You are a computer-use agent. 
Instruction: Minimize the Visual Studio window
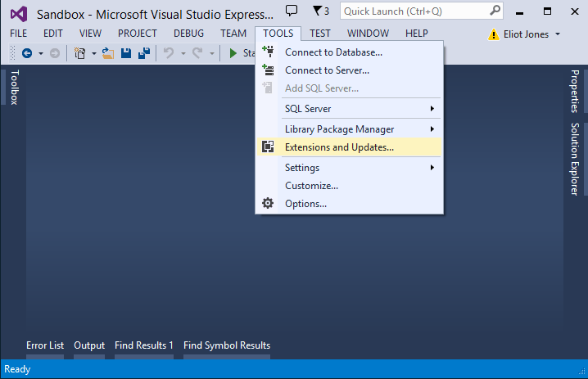pos(519,11)
